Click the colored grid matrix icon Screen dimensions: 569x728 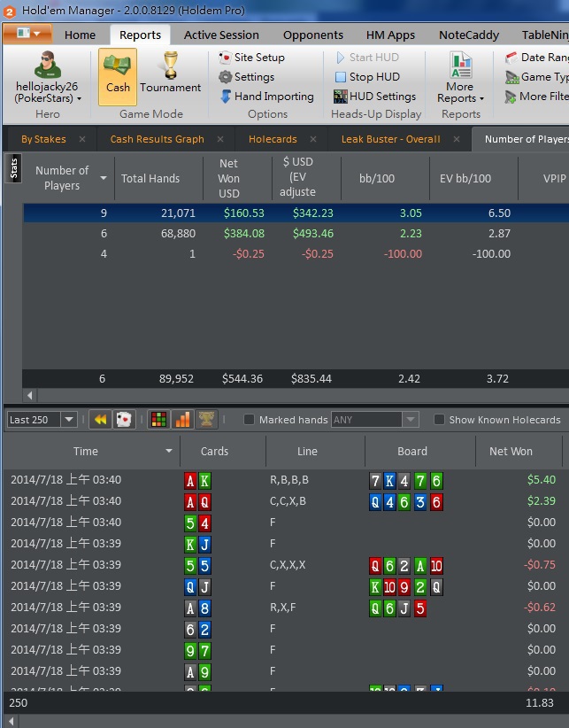point(158,420)
